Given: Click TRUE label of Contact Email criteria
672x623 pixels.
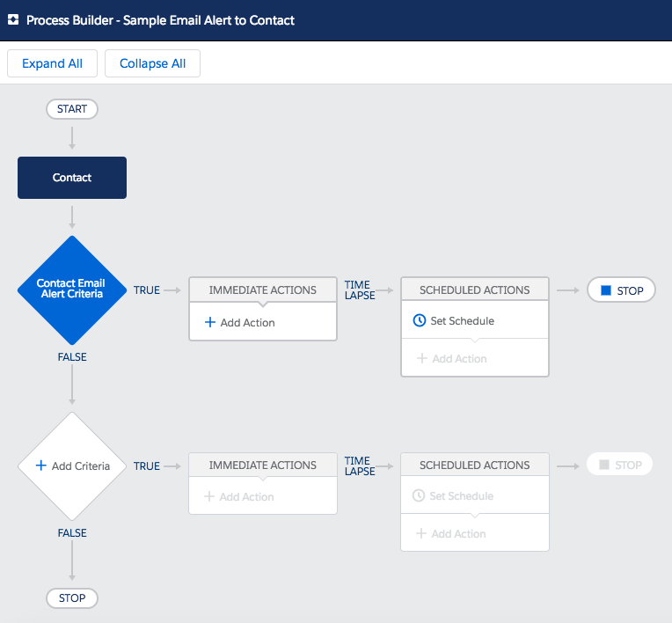Looking at the screenshot, I should (147, 290).
